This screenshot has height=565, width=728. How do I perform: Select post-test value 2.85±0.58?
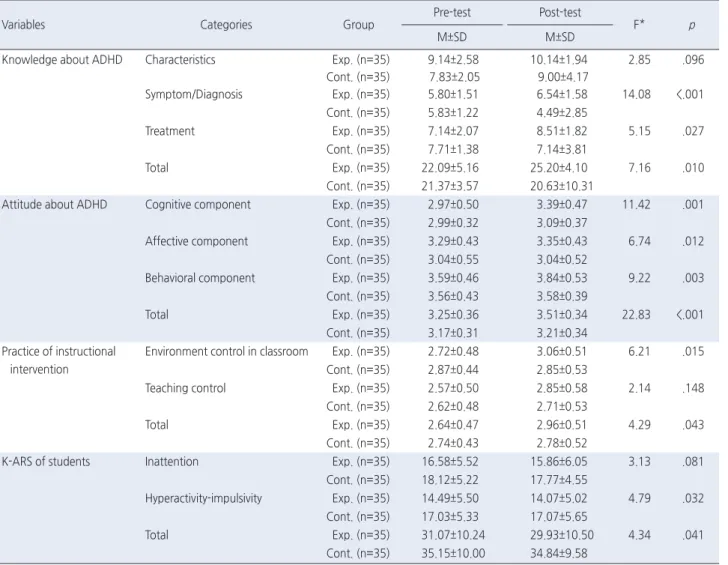562,388
